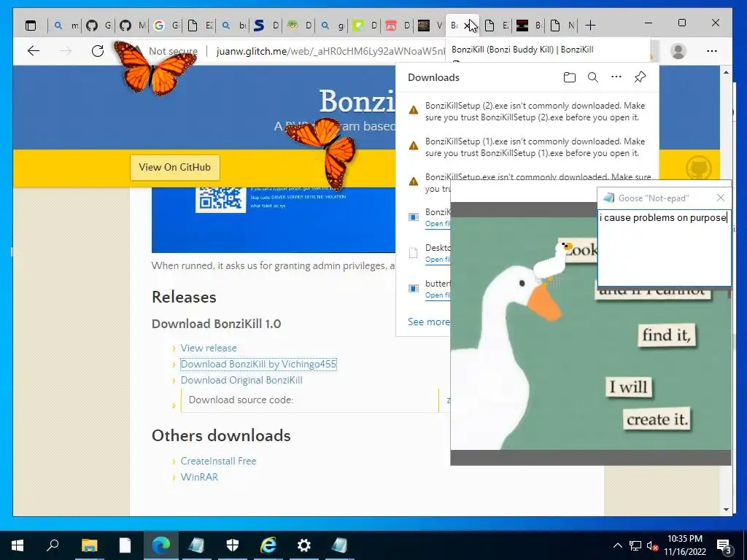Switch to the Google tab

(166, 26)
